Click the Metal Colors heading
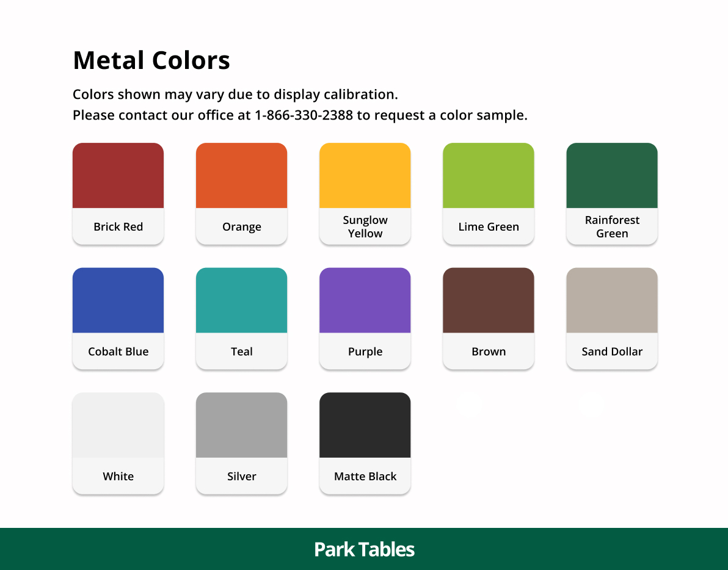Screen dimensions: 728x570 (x=151, y=60)
